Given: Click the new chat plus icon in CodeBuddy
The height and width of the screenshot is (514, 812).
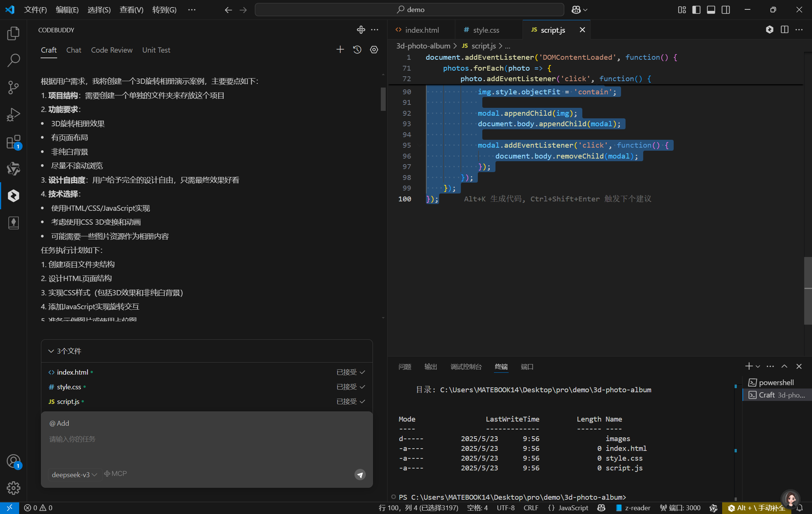Looking at the screenshot, I should pos(340,49).
